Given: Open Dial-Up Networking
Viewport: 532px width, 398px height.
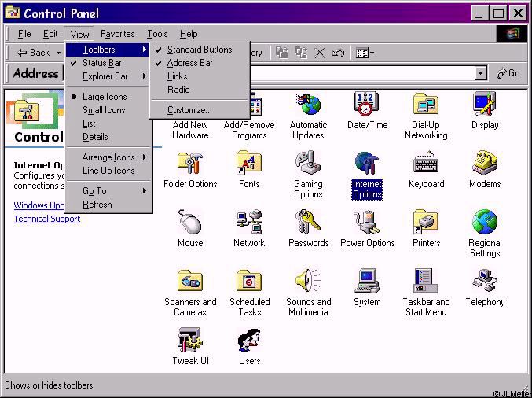Looking at the screenshot, I should click(x=426, y=116).
